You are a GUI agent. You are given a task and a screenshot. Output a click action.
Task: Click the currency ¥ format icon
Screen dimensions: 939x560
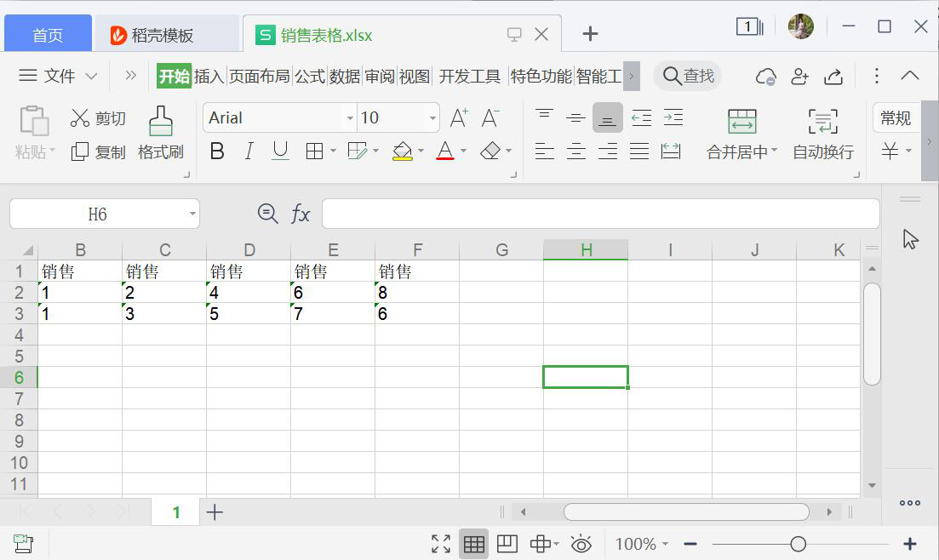(890, 151)
